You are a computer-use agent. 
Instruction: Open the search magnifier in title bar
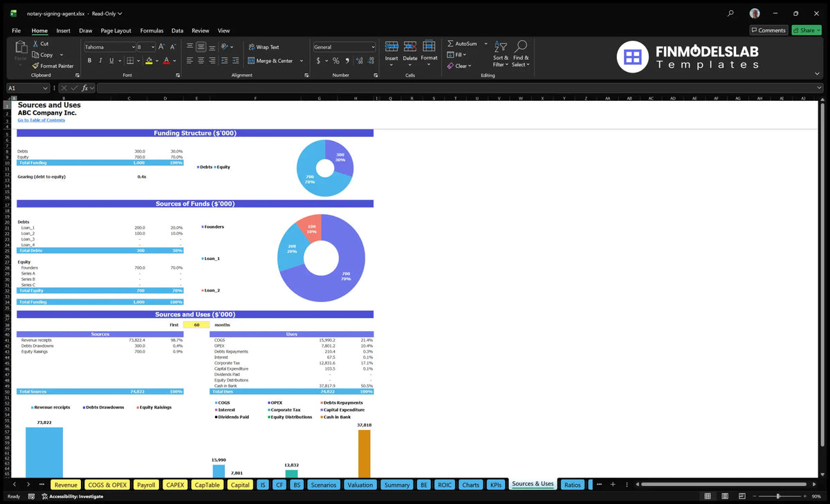[x=731, y=13]
